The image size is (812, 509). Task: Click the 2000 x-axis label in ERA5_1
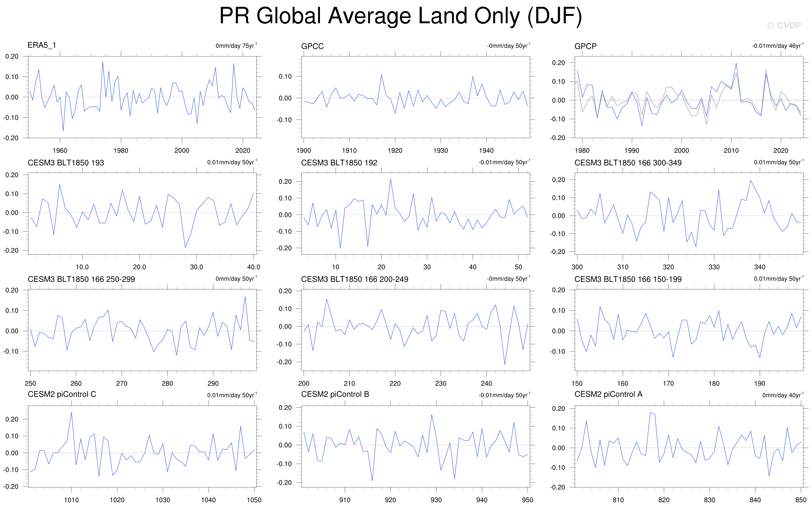(182, 151)
